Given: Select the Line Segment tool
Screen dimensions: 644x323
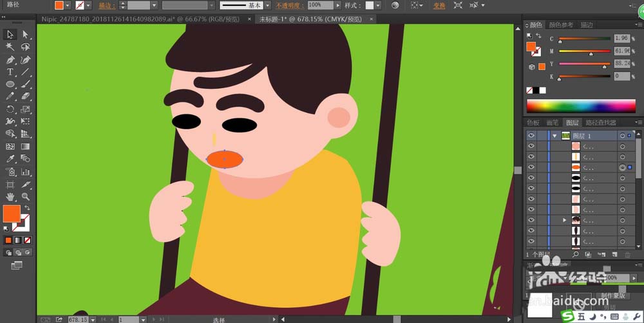Looking at the screenshot, I should click(26, 72).
